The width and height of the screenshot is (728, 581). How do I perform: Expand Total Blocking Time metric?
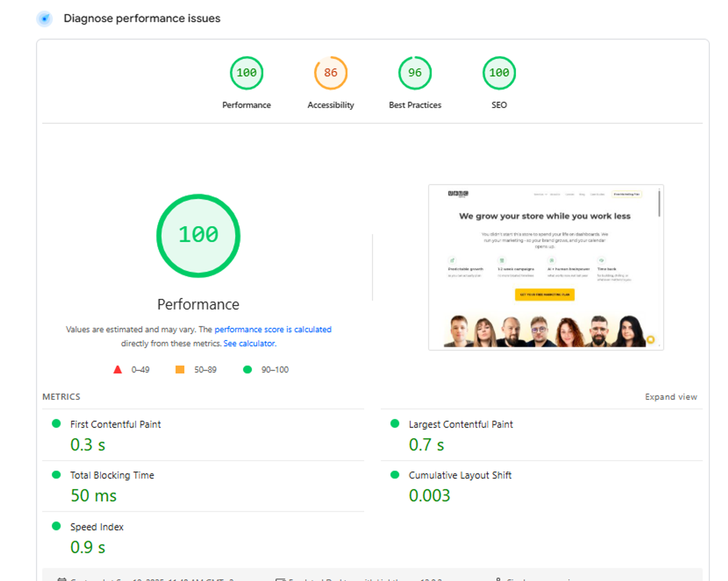click(112, 475)
